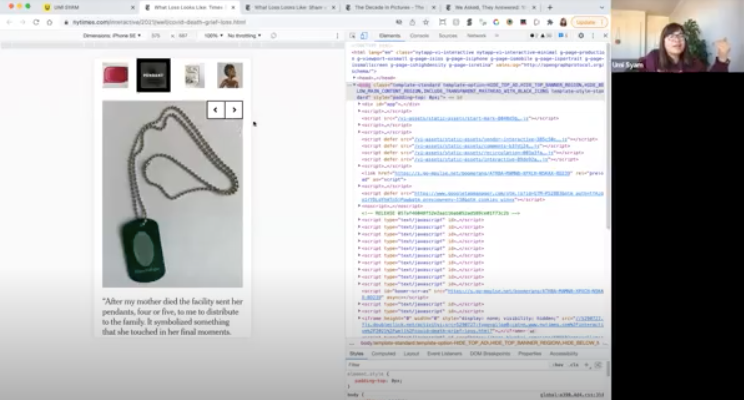Screen dimensions: 744x400
Task: Expand the div id app node
Action: 359,104
